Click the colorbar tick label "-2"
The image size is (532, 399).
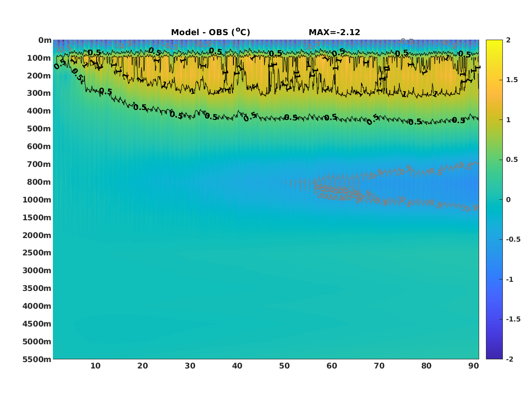click(510, 359)
